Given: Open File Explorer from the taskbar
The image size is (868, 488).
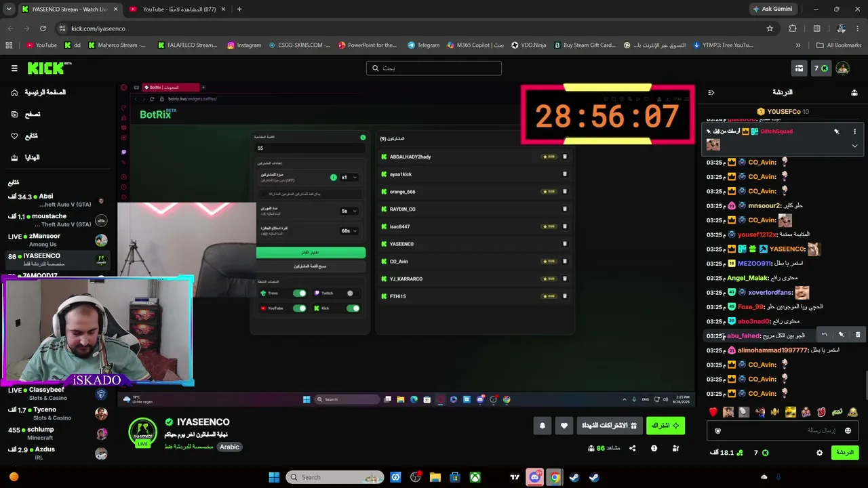Looking at the screenshot, I should pos(435,477).
